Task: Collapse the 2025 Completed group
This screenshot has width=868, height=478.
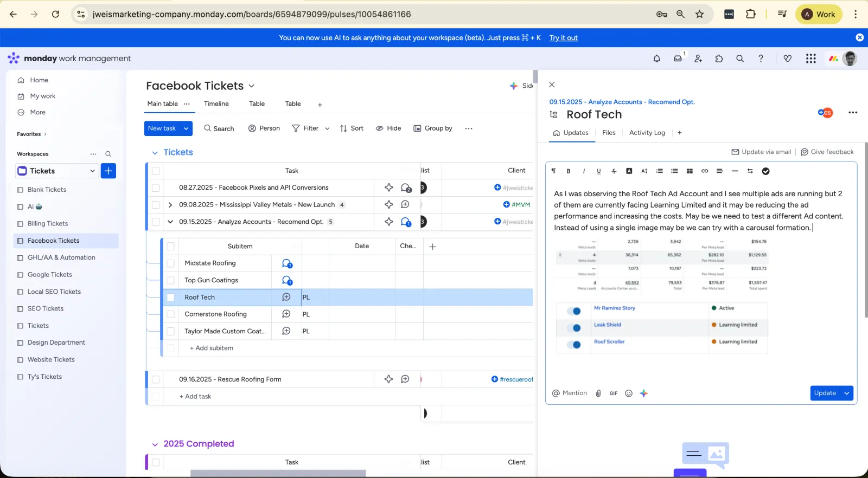Action: coord(155,444)
